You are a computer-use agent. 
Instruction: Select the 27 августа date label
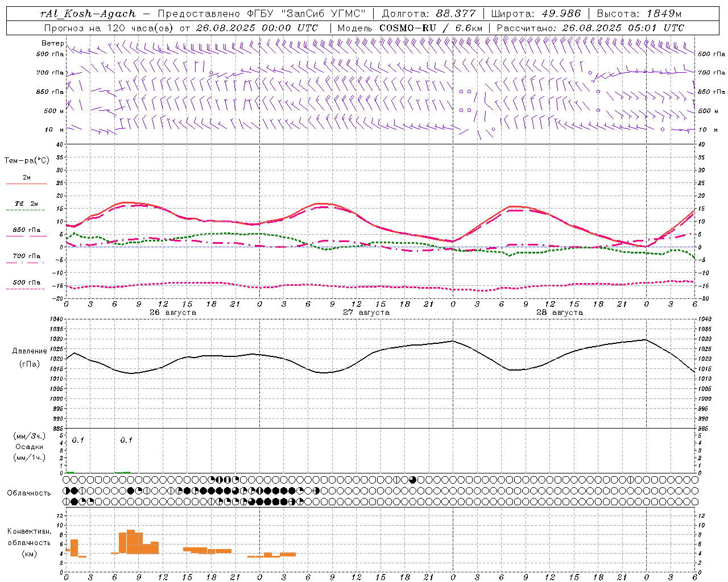[x=366, y=313]
